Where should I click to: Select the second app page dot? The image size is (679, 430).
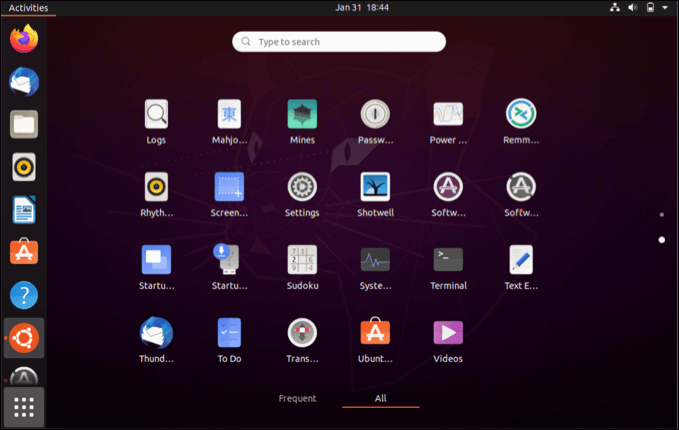[x=662, y=240]
